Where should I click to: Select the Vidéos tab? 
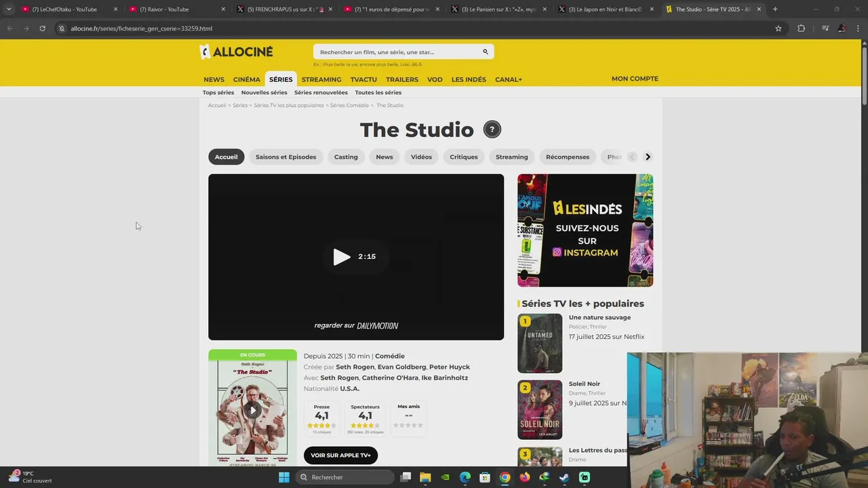[x=421, y=157]
